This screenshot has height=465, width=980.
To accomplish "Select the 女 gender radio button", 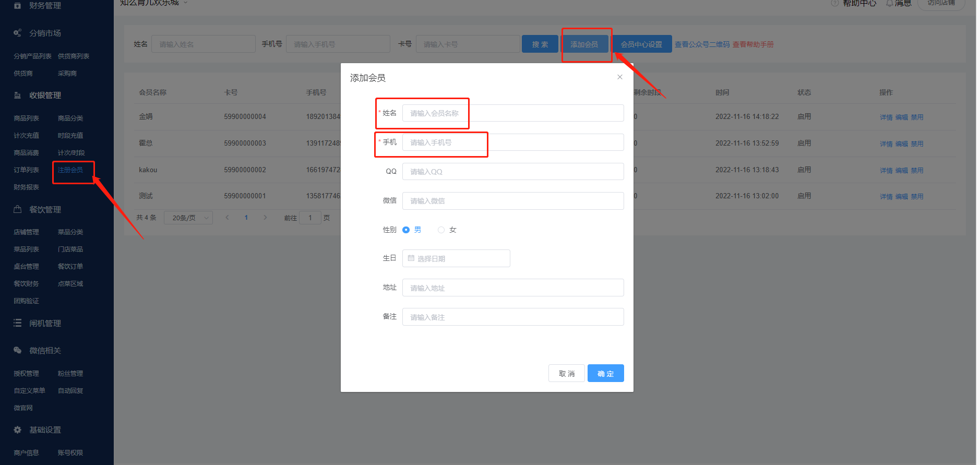I will point(441,230).
